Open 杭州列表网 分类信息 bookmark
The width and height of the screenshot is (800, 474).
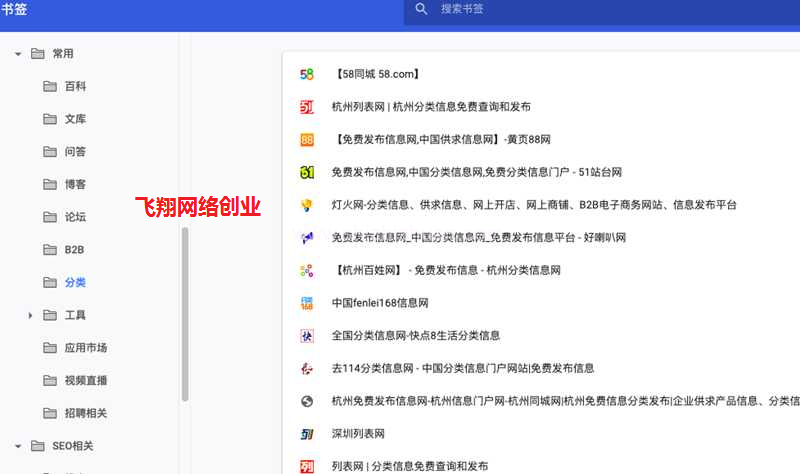(431, 107)
